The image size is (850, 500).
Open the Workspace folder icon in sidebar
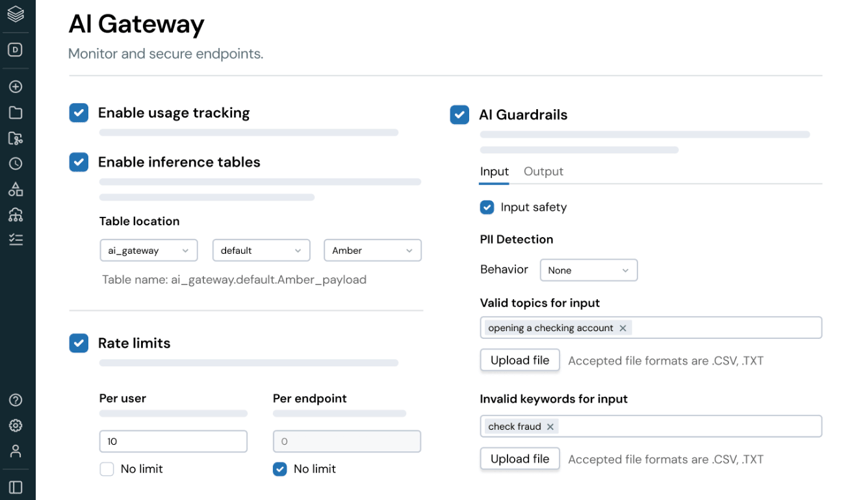[16, 113]
